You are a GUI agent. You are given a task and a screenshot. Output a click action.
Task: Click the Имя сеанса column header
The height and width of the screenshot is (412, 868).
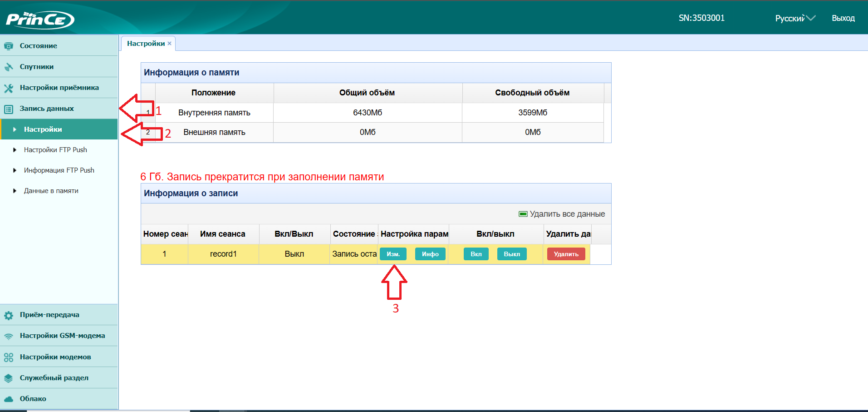[x=223, y=234]
